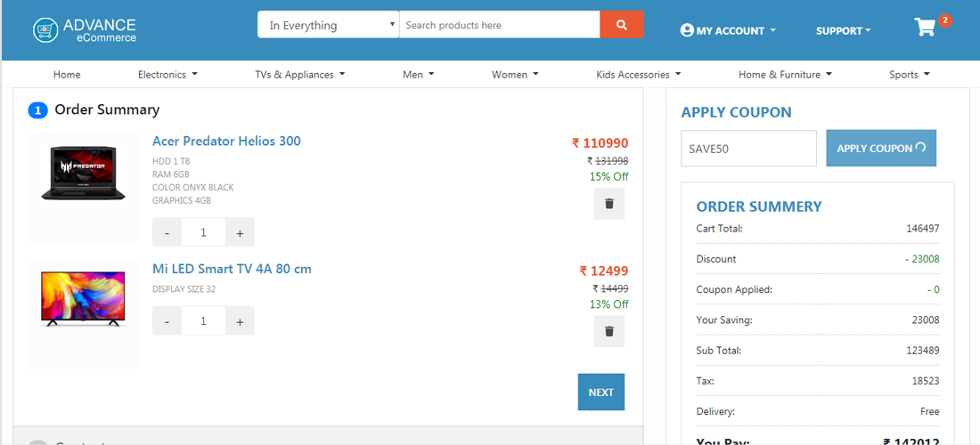Image resolution: width=980 pixels, height=445 pixels.
Task: Open the Mi LED Smart TV 4A 80 cm link
Action: click(232, 269)
